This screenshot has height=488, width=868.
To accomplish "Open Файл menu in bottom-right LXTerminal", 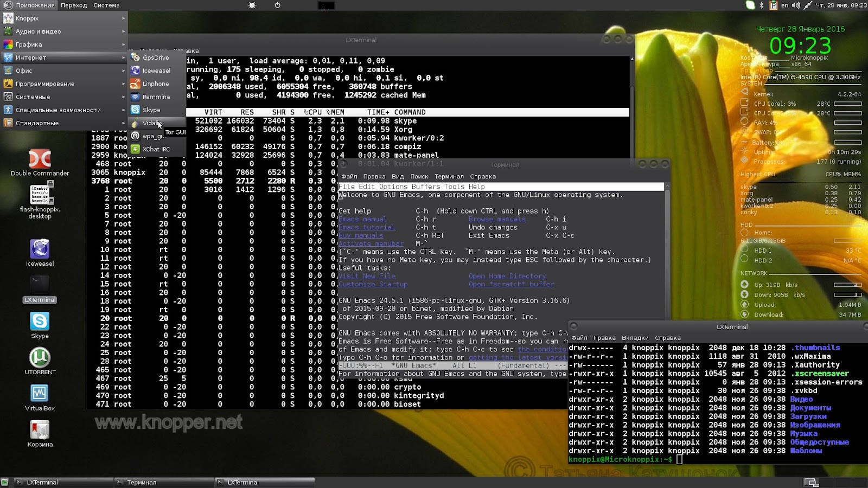I will (579, 338).
